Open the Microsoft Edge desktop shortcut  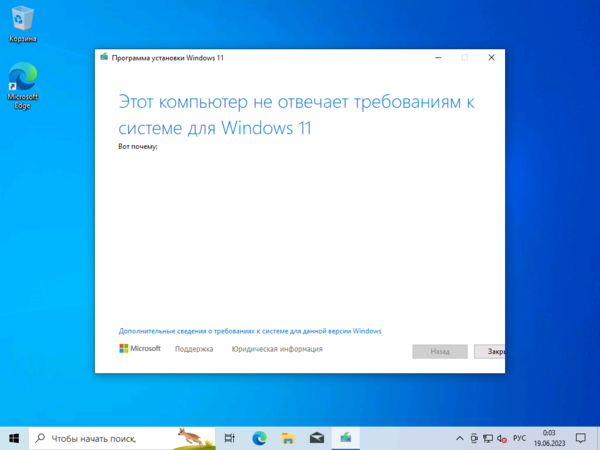pos(23,86)
